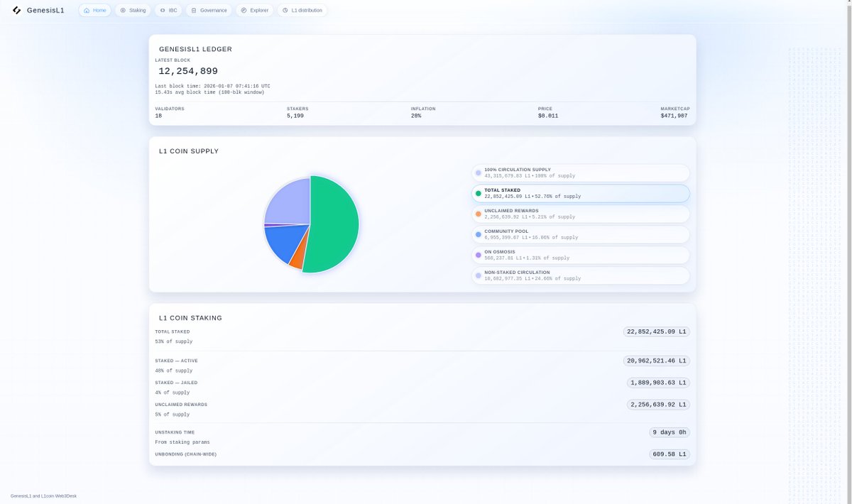Click the blue Community Pool legend dot
The image size is (852, 504).
(x=479, y=234)
